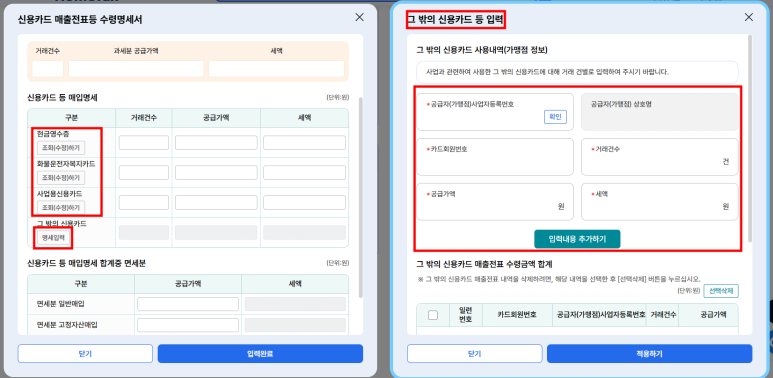Click the 신용카드 등 매입명세 heading

[x=63, y=98]
